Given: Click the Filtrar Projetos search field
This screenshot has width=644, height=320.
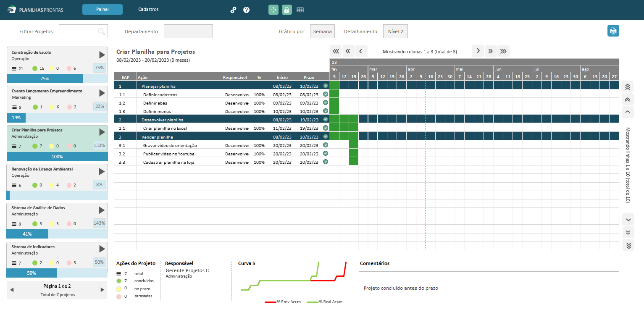Looking at the screenshot, I should pos(79,31).
